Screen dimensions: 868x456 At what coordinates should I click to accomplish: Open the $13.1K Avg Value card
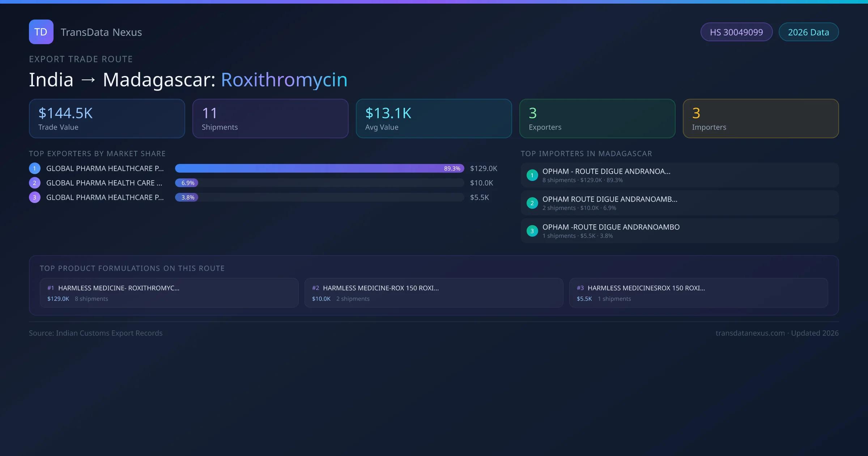(x=434, y=119)
